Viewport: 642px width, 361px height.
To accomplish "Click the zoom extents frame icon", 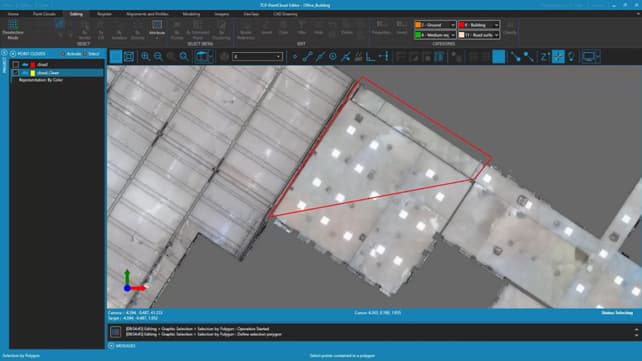I will tap(129, 56).
